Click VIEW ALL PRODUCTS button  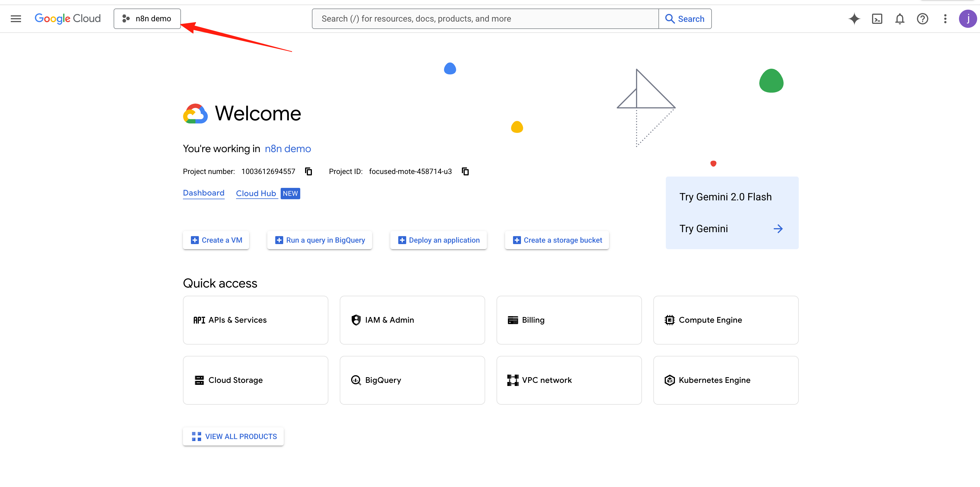coord(233,436)
